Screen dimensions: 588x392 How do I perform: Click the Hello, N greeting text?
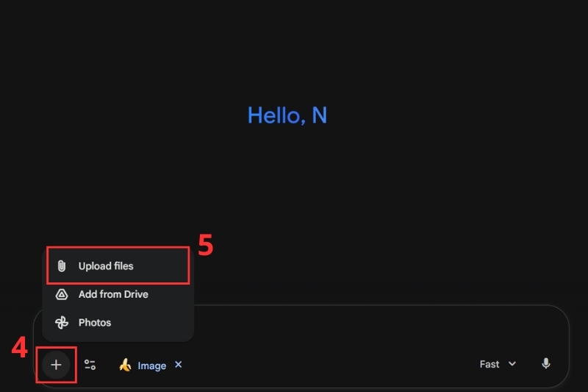coord(287,115)
